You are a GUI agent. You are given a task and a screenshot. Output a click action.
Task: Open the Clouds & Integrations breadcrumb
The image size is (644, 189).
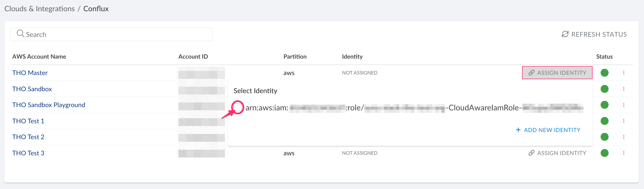39,8
